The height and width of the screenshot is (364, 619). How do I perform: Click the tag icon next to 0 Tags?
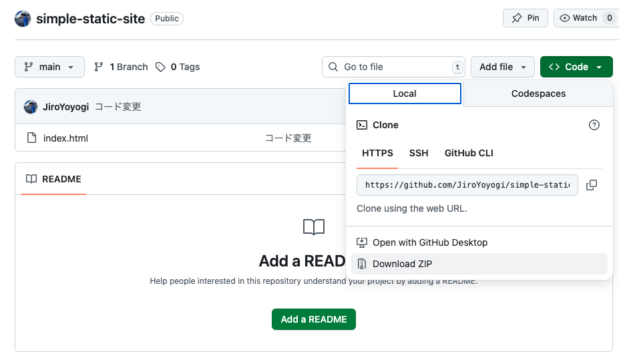coord(160,67)
